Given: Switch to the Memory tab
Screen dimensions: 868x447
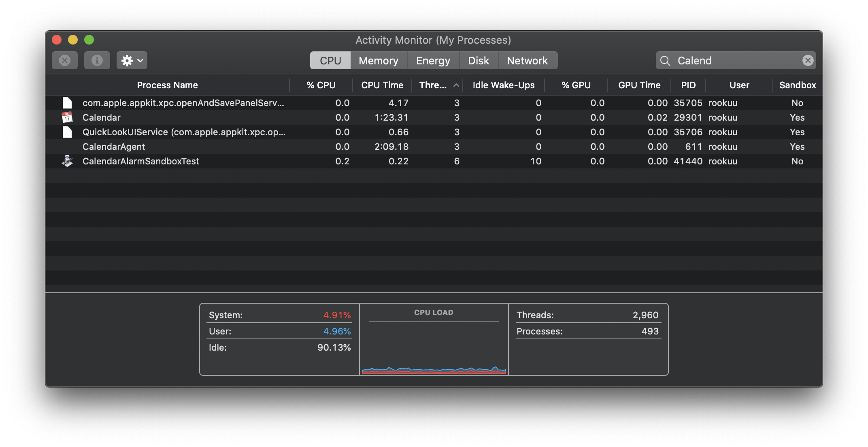Looking at the screenshot, I should point(379,60).
